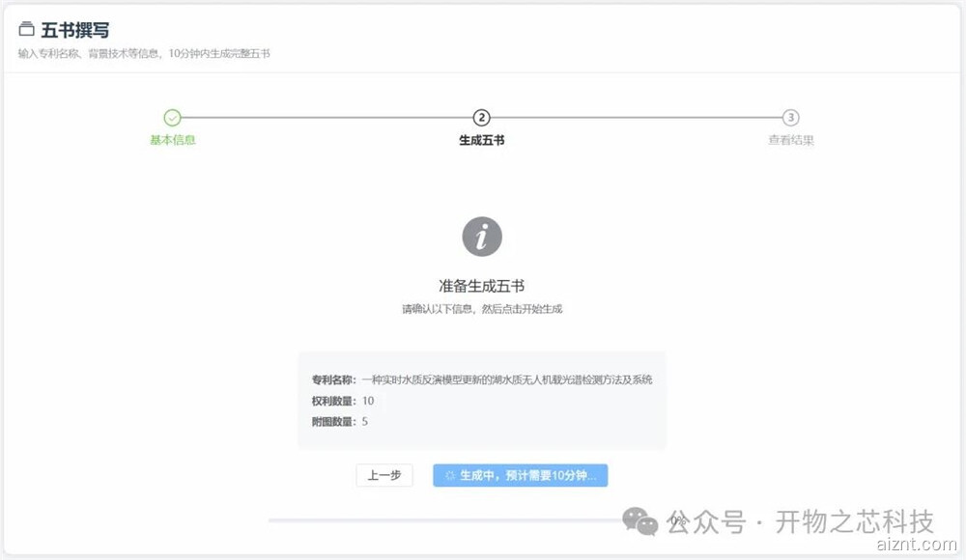Screen dimensions: 966x560
Task: Click the 附图数量 row showing 5
Action: [x=340, y=422]
